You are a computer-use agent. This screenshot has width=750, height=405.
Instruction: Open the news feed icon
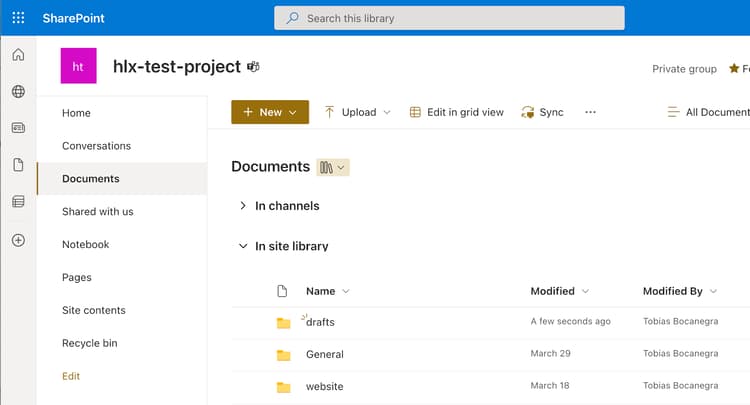click(x=18, y=128)
